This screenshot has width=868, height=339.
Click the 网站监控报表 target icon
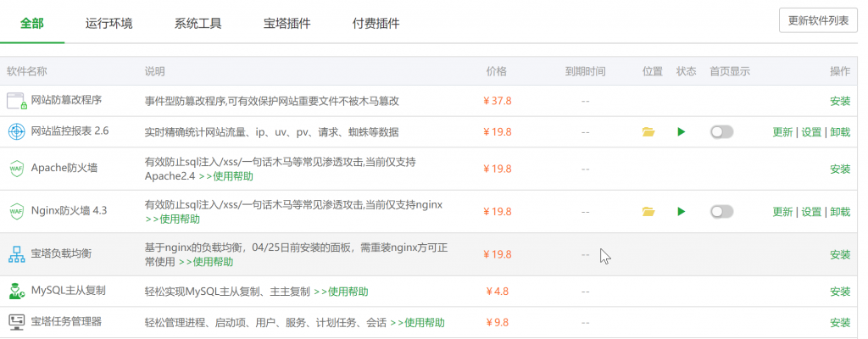[x=17, y=132]
